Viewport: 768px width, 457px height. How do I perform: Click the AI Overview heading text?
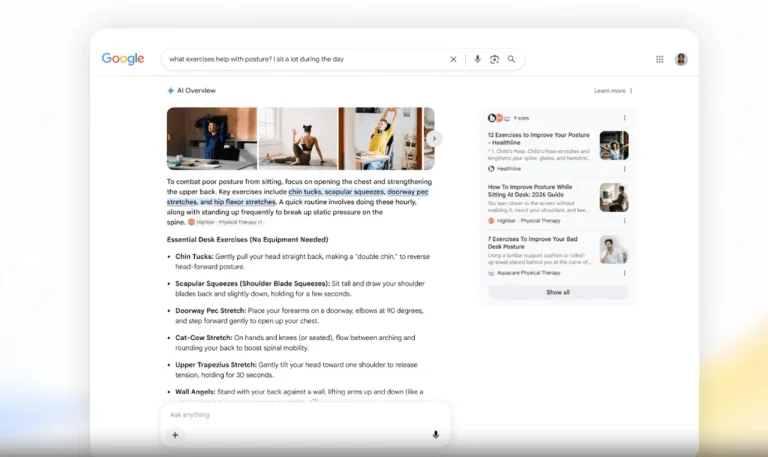pyautogui.click(x=196, y=91)
